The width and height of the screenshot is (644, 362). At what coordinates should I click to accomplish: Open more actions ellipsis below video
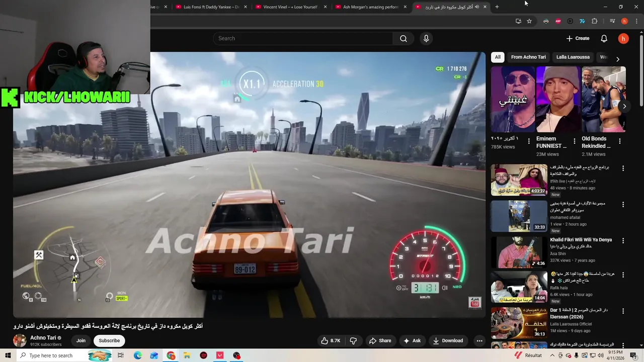pos(479,340)
